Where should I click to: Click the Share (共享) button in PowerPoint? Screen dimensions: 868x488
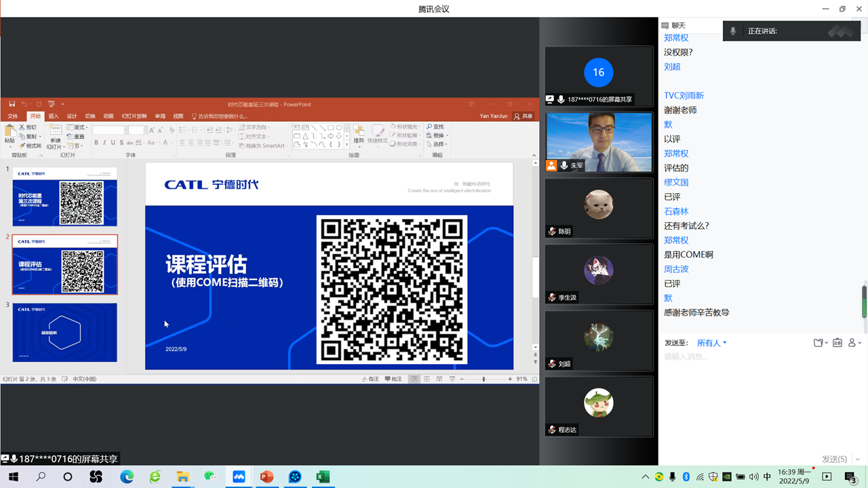(524, 116)
